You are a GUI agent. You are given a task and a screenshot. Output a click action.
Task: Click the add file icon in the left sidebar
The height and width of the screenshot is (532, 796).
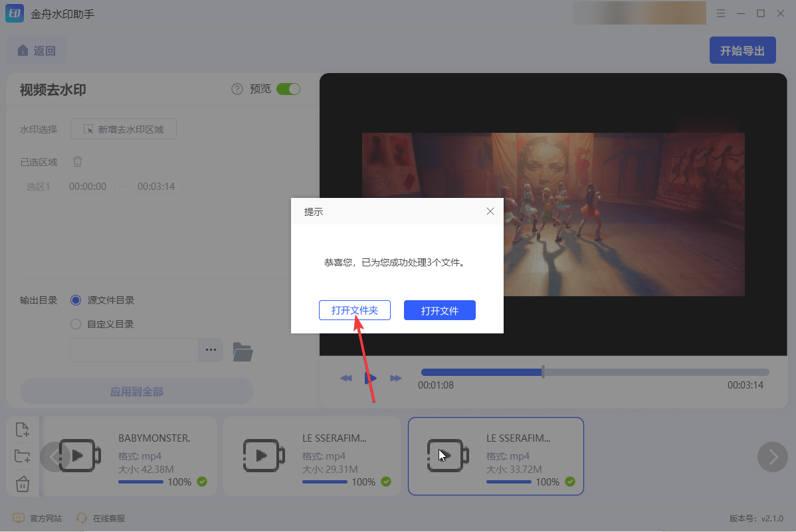(x=23, y=430)
